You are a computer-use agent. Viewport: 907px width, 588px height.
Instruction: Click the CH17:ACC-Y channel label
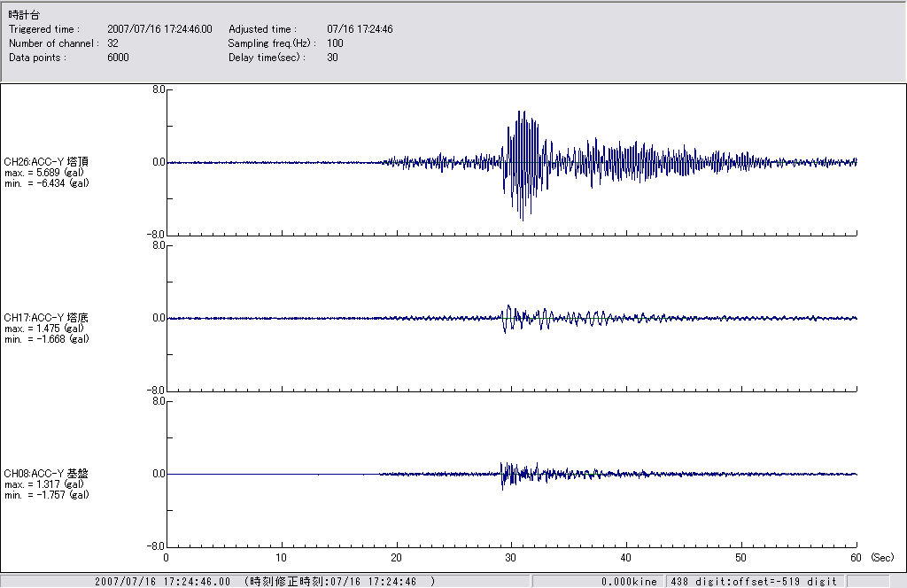pos(46,317)
